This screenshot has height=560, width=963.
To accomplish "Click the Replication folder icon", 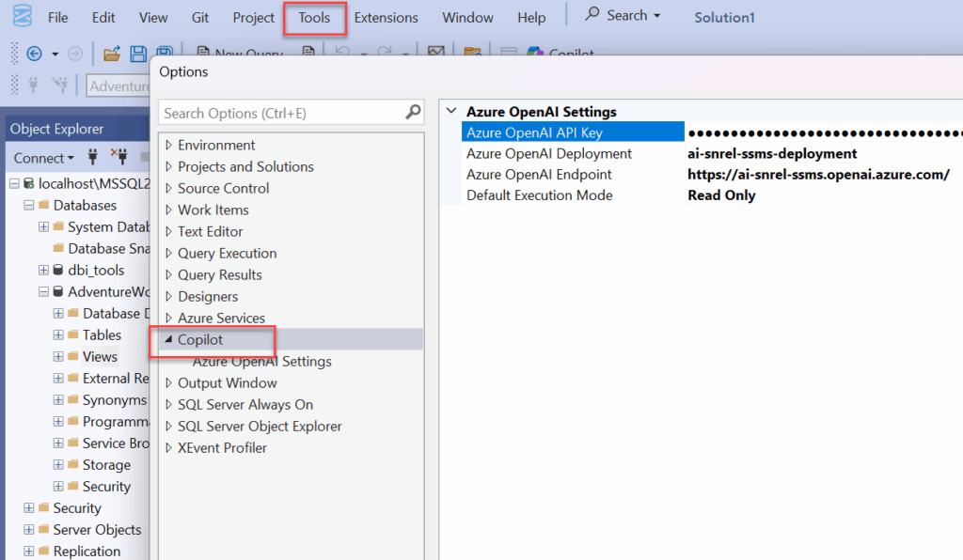I will click(x=43, y=551).
